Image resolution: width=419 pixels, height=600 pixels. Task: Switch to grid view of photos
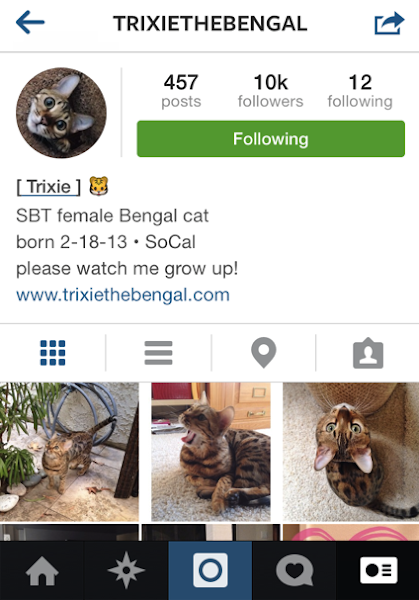tap(53, 353)
